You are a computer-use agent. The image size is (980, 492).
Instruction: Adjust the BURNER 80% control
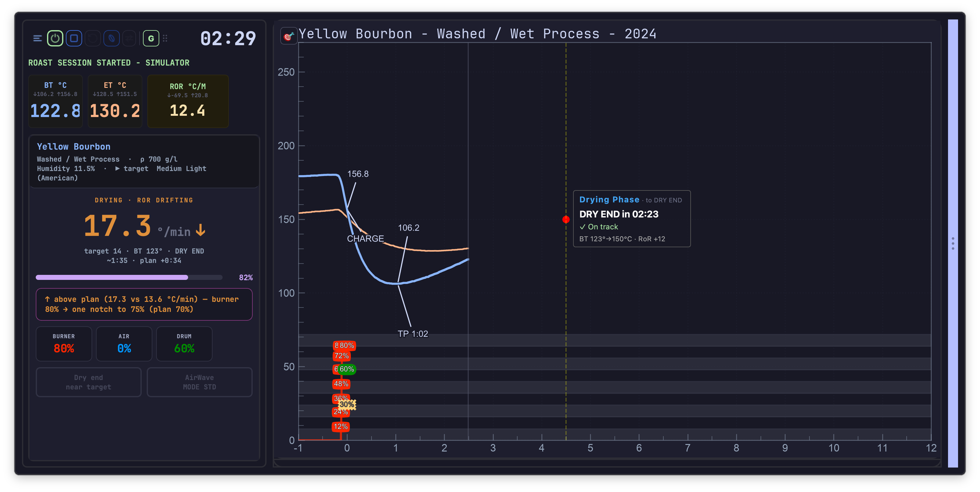pyautogui.click(x=64, y=344)
